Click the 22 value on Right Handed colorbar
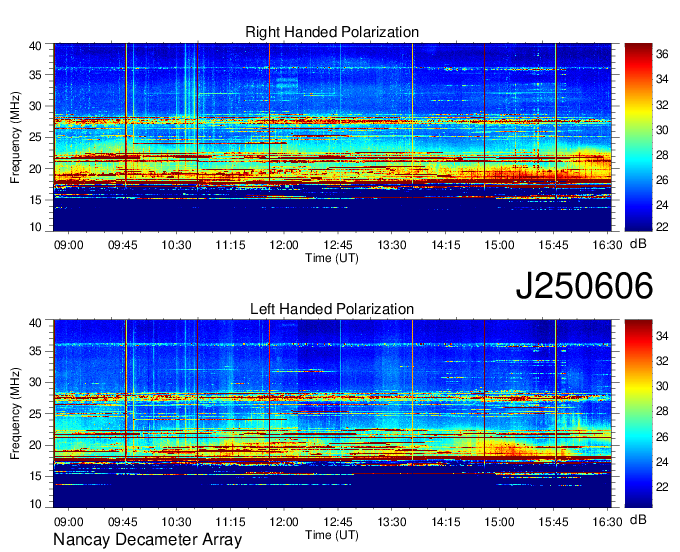The height and width of the screenshot is (552, 680). tap(662, 227)
